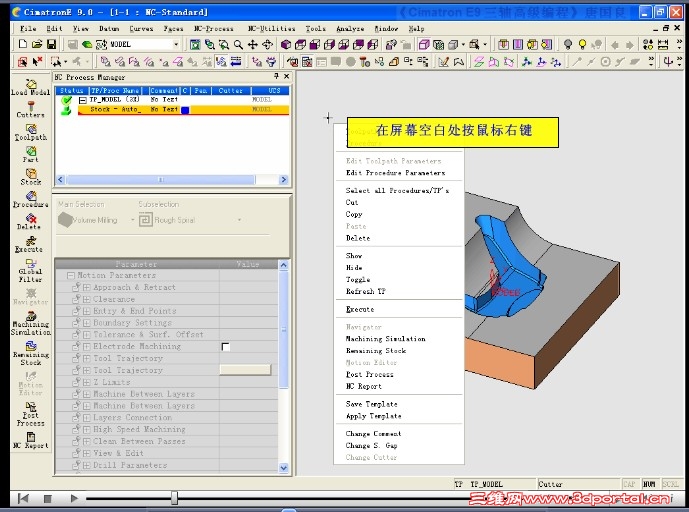Click the magnifier Zoom toolbar icon
The image size is (689, 512).
click(238, 44)
